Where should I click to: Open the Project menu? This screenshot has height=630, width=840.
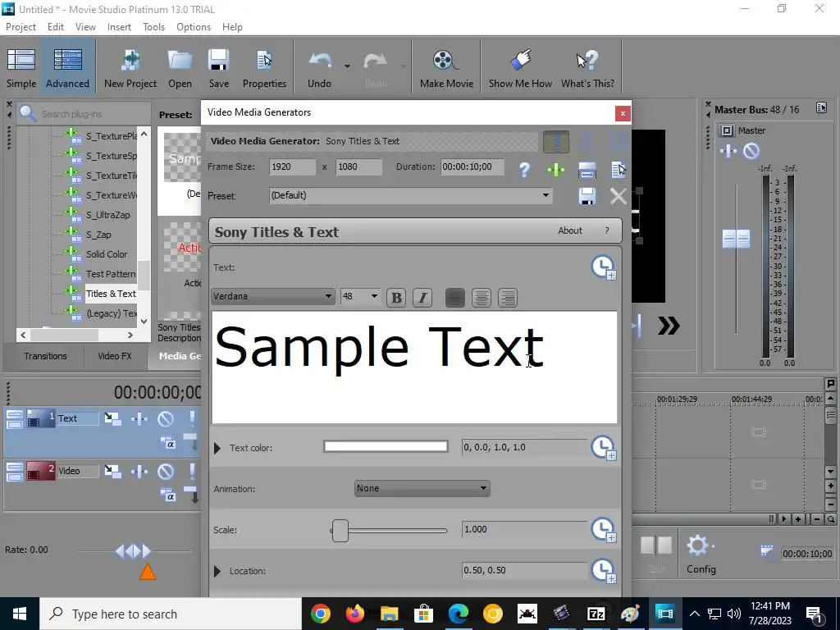click(21, 27)
